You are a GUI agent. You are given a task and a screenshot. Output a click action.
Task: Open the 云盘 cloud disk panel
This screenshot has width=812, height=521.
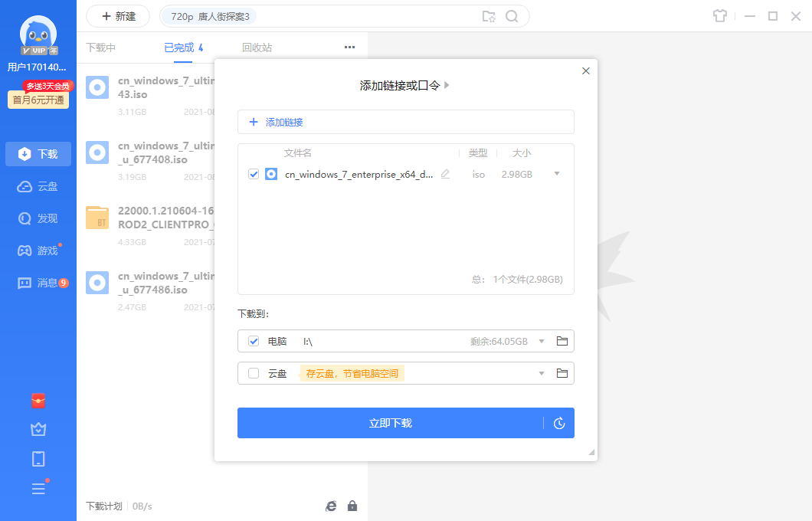[38, 185]
